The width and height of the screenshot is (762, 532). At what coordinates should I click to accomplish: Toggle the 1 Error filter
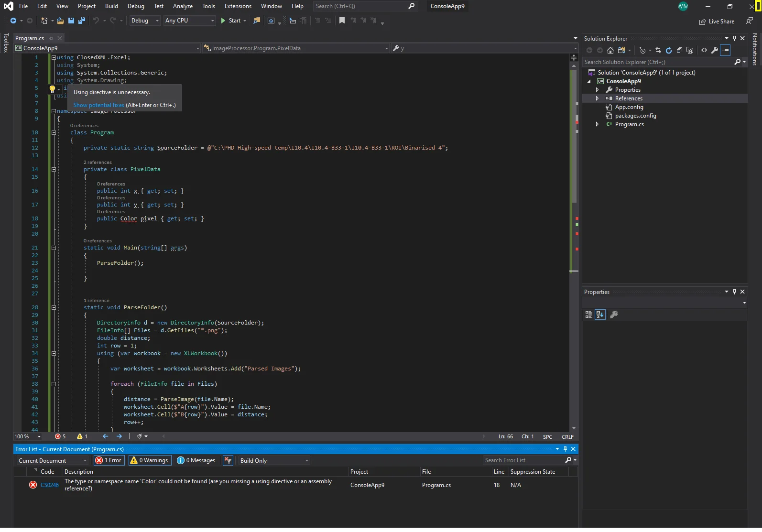[x=109, y=460]
